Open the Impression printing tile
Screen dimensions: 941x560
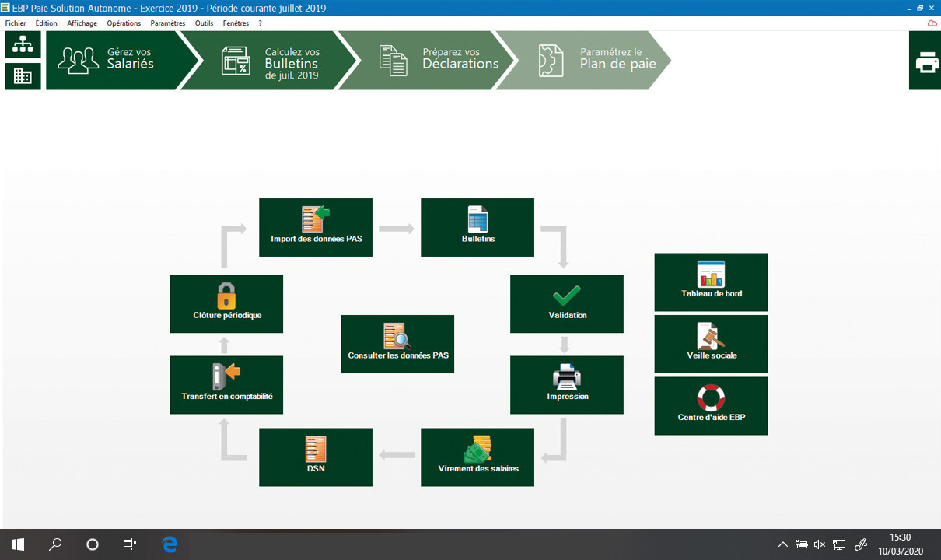(x=566, y=385)
